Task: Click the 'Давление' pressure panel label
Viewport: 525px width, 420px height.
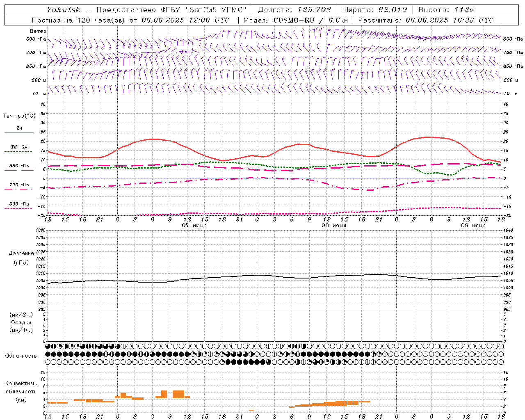Action: pyautogui.click(x=21, y=253)
